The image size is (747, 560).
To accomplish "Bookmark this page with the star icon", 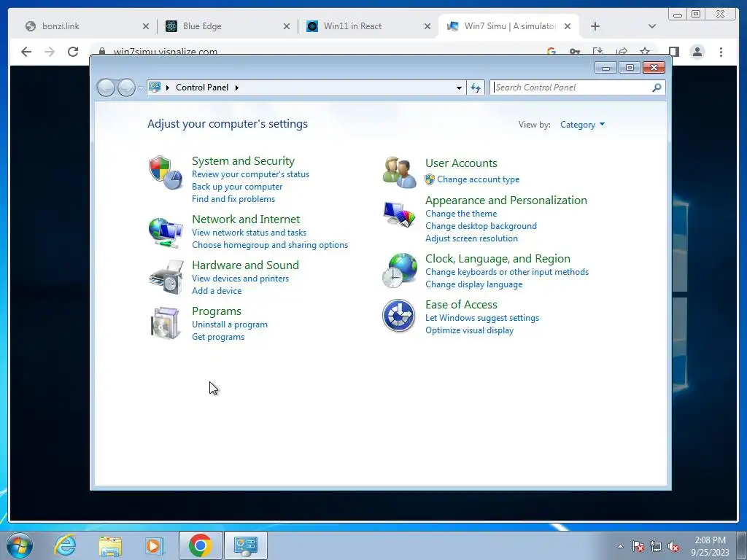I will (x=645, y=52).
